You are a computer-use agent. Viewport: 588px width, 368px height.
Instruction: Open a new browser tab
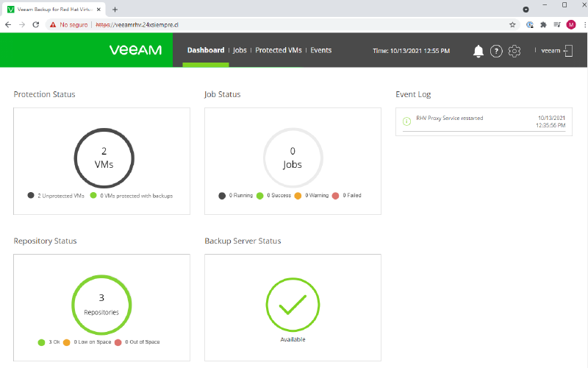[x=115, y=10]
